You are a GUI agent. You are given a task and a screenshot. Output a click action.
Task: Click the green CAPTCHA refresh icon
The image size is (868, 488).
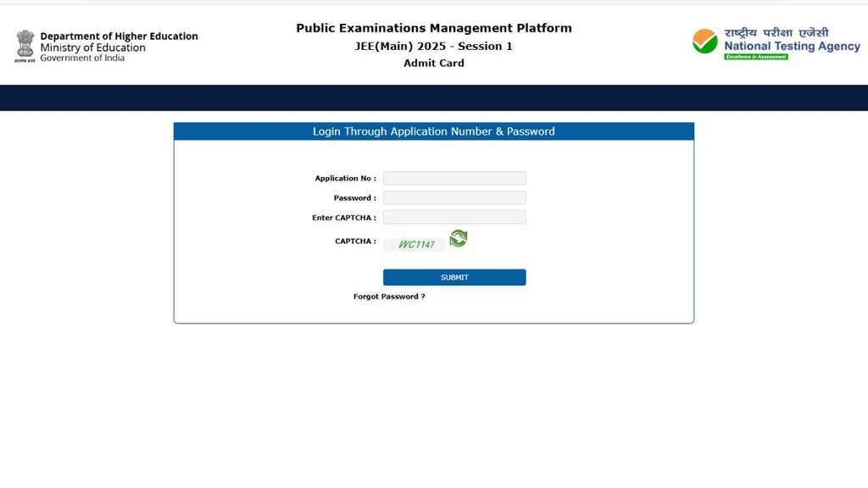pos(459,238)
